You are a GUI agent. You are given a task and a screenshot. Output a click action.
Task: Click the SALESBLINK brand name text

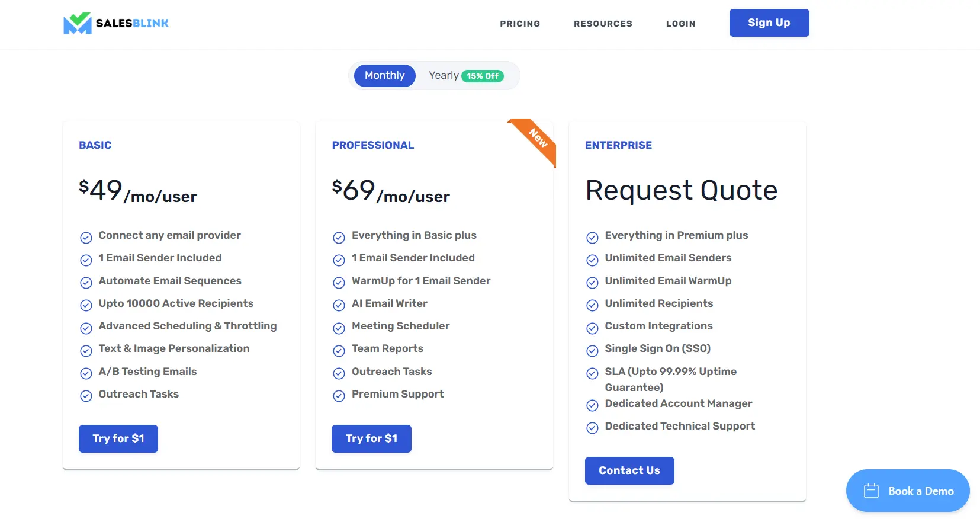point(132,23)
